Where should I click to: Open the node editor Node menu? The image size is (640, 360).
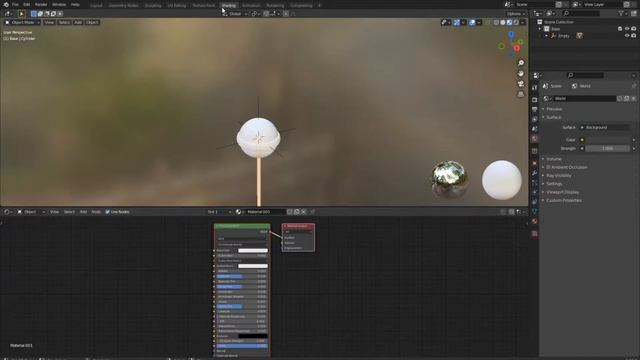tap(96, 212)
